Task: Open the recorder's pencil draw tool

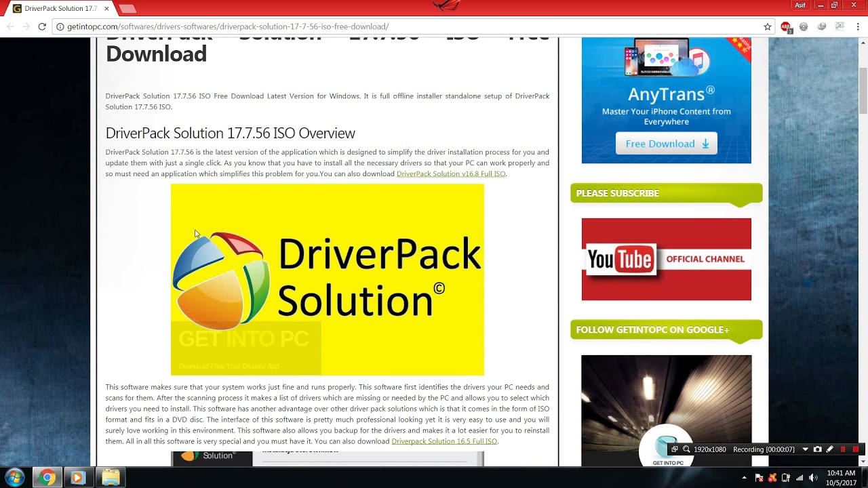Action: tap(829, 449)
